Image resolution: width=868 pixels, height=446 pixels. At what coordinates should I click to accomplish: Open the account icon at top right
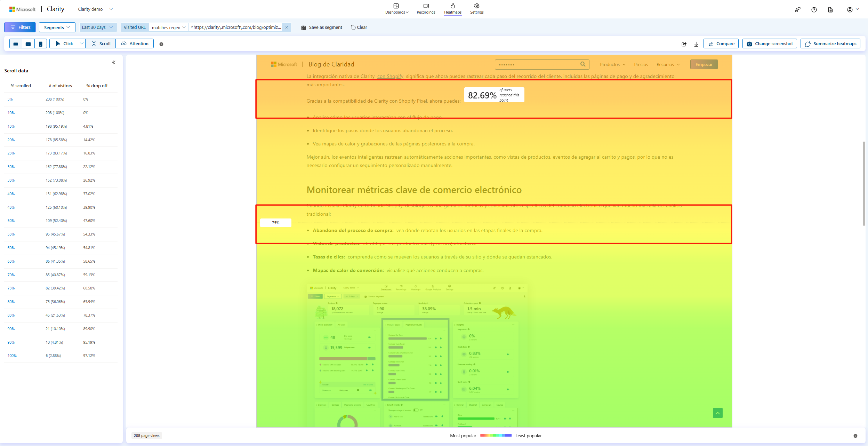point(851,9)
